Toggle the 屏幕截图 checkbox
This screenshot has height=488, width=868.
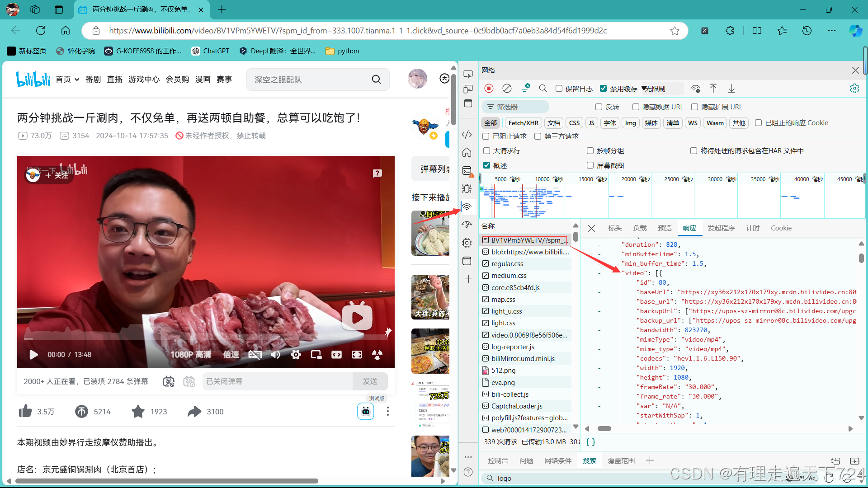tap(590, 165)
